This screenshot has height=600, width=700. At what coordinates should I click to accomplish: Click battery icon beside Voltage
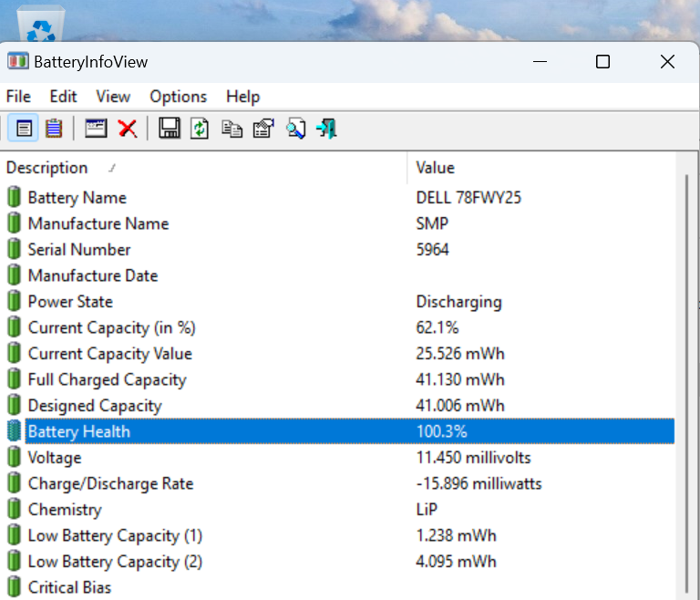[15, 457]
